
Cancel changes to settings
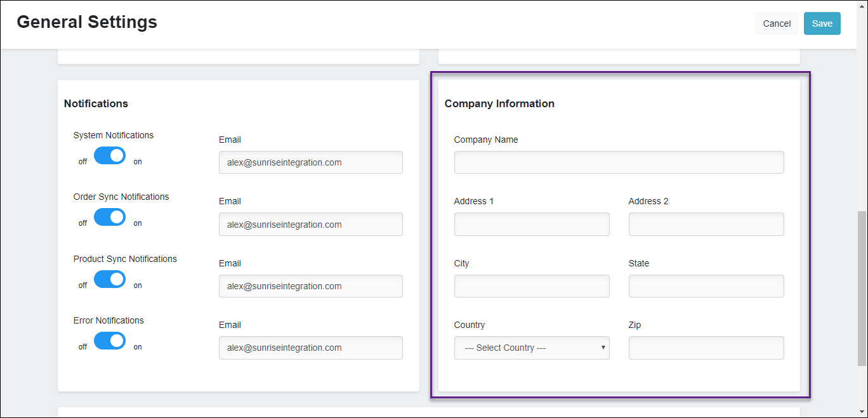(x=777, y=23)
